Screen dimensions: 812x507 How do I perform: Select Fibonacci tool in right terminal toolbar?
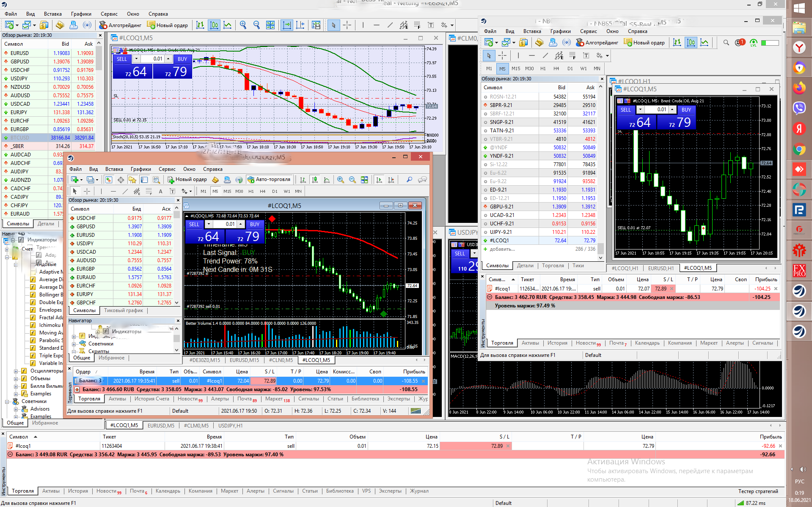pos(573,55)
